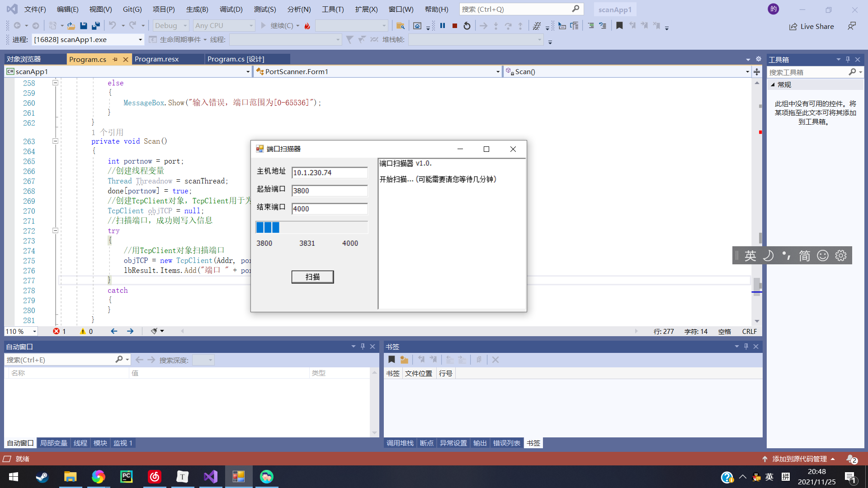Click the Save All icon

pos(96,26)
